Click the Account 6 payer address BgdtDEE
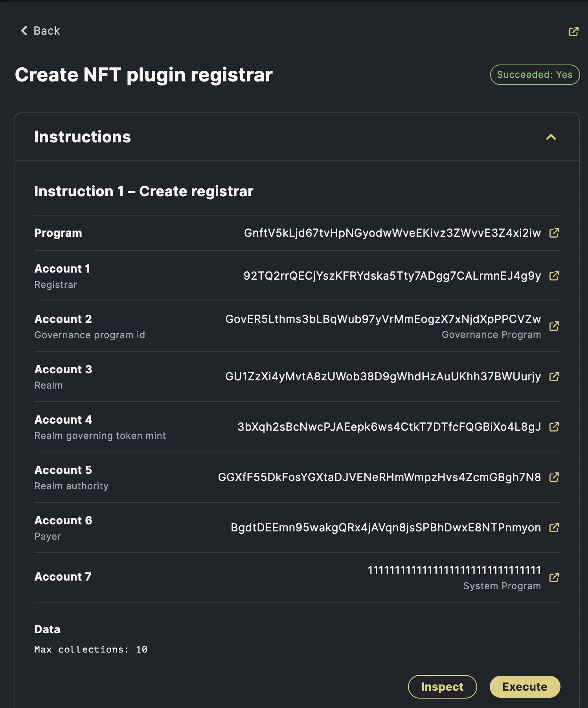588x708 pixels. [385, 527]
